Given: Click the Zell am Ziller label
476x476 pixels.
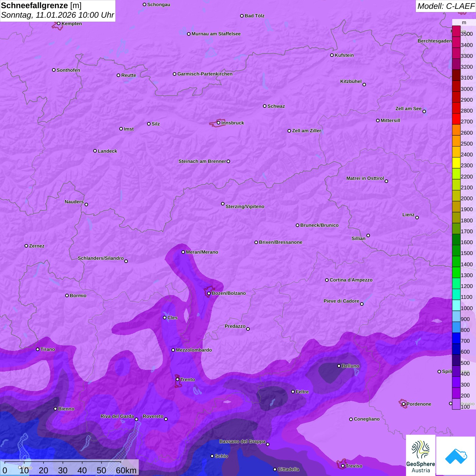Looking at the screenshot, I should click(x=307, y=131).
